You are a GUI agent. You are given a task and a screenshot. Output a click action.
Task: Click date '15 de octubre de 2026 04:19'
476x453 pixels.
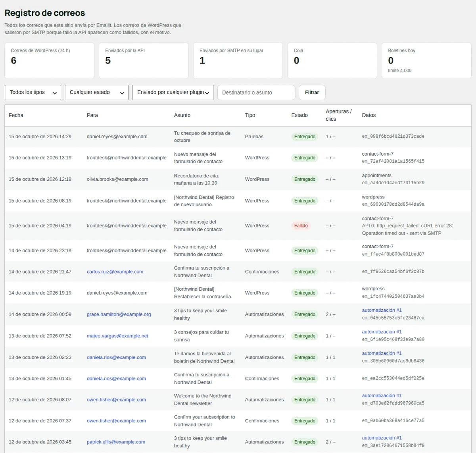point(40,226)
